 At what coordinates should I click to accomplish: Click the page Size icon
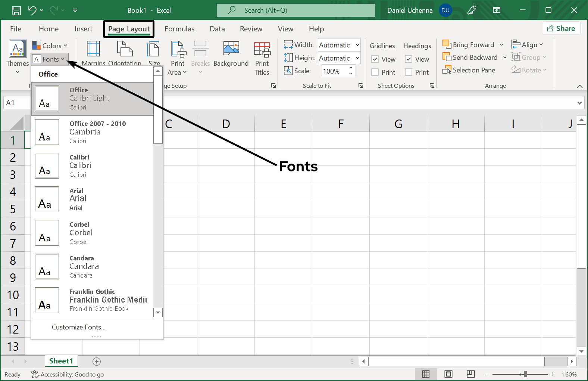pos(154,49)
